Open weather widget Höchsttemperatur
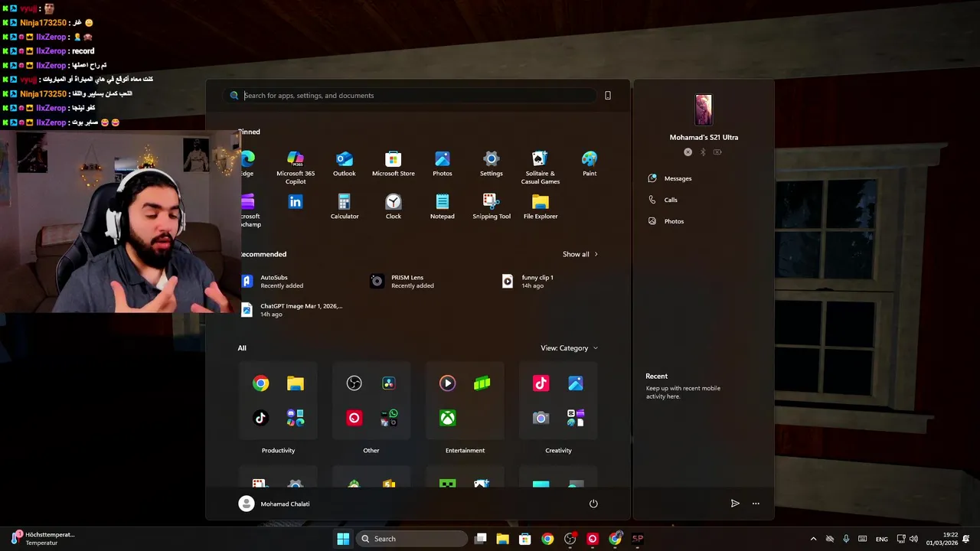The width and height of the screenshot is (980, 551). [42, 539]
